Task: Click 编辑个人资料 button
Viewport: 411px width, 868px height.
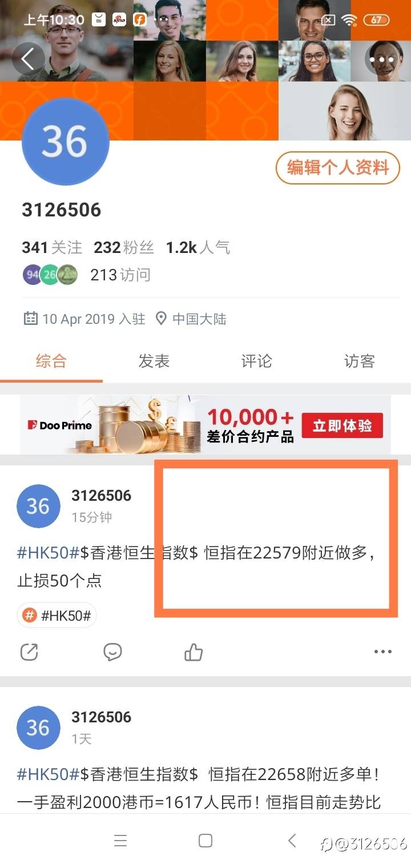Action: [x=338, y=167]
